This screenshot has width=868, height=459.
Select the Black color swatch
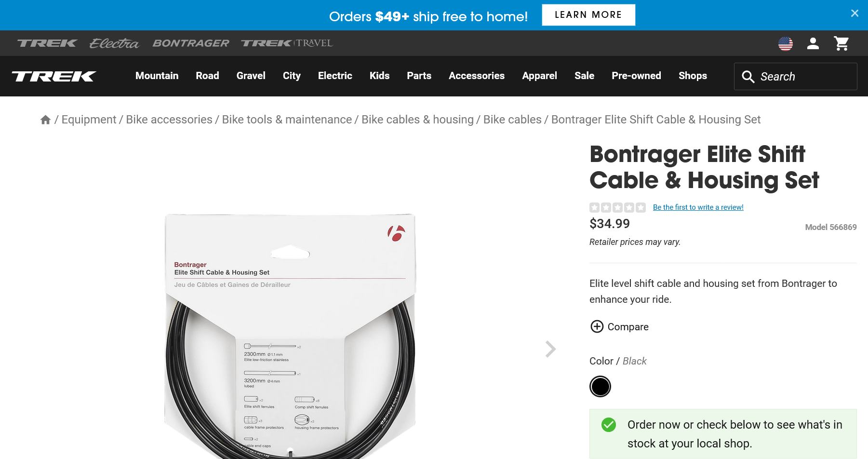tap(600, 387)
